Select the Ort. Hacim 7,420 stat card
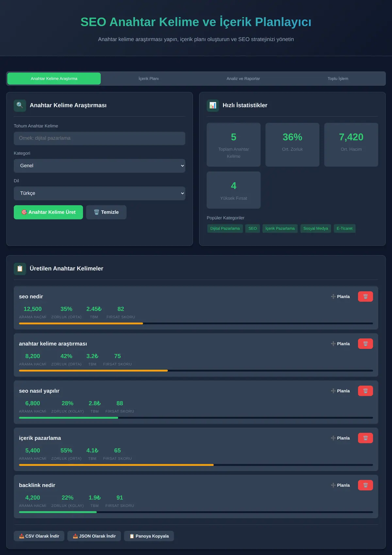Viewport: 392px width, 555px height. tap(351, 145)
